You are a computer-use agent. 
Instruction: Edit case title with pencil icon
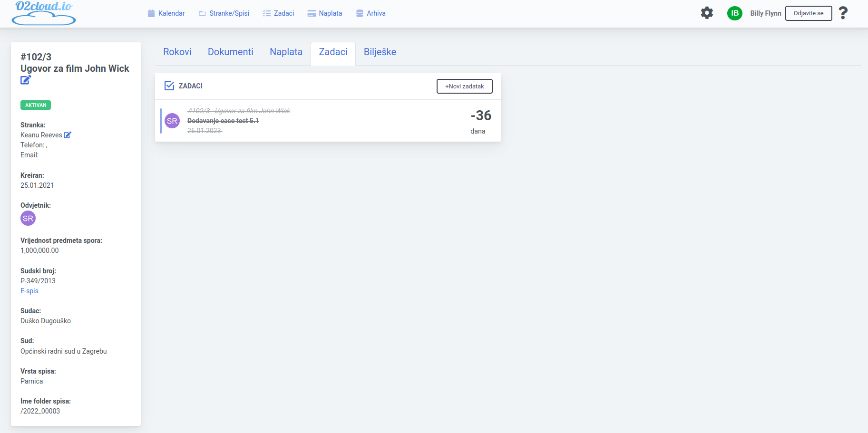click(26, 80)
